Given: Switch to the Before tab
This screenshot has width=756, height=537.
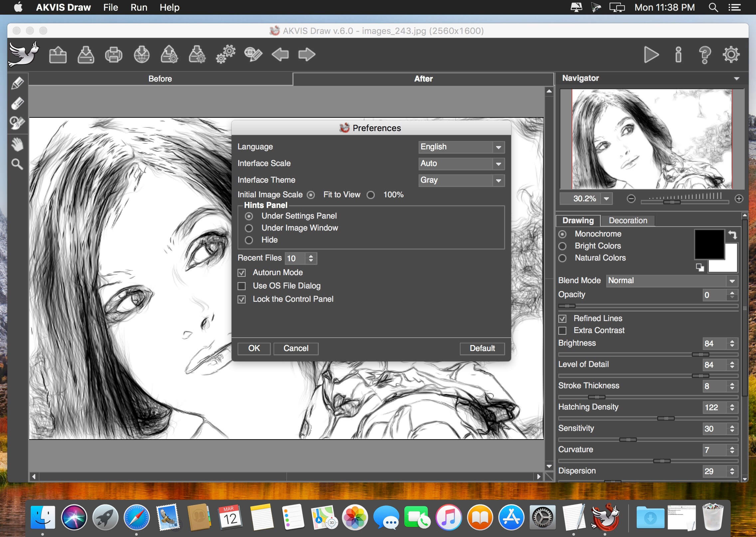Looking at the screenshot, I should [160, 79].
